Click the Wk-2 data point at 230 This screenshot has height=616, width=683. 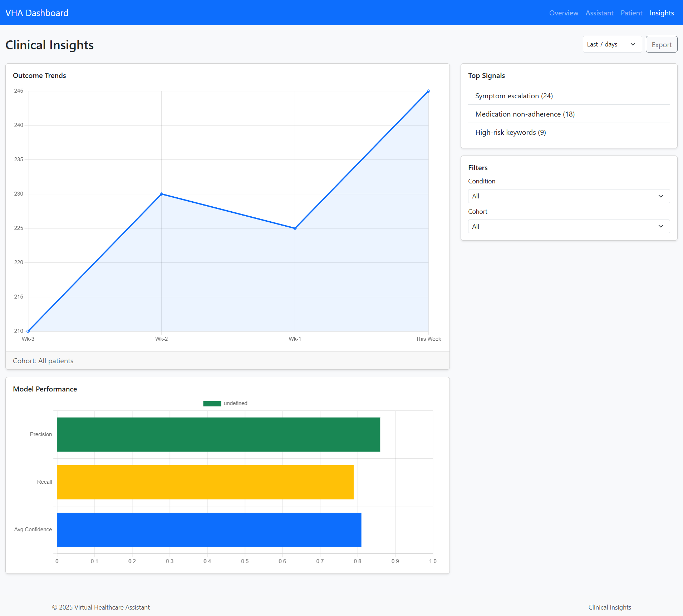[x=162, y=194]
